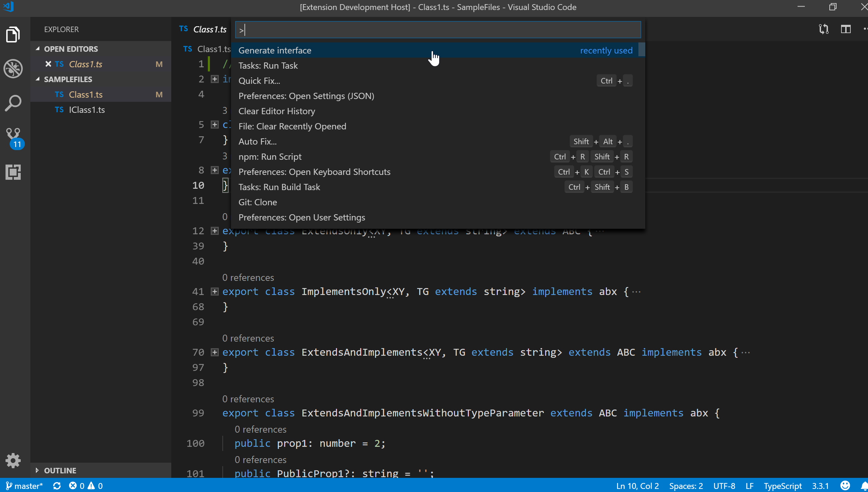Click the Manage gear icon
The width and height of the screenshot is (868, 492).
point(13,460)
